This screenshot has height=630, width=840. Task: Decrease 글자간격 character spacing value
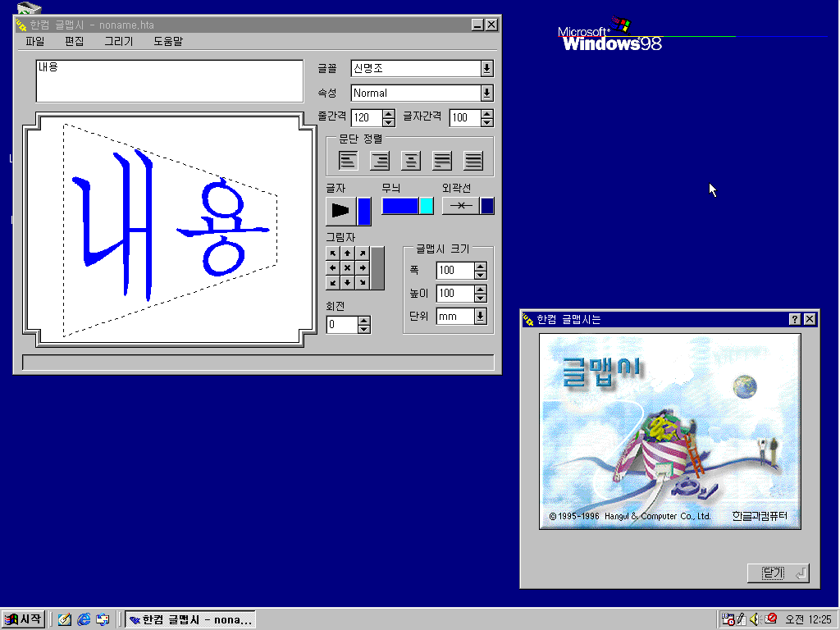click(x=487, y=122)
